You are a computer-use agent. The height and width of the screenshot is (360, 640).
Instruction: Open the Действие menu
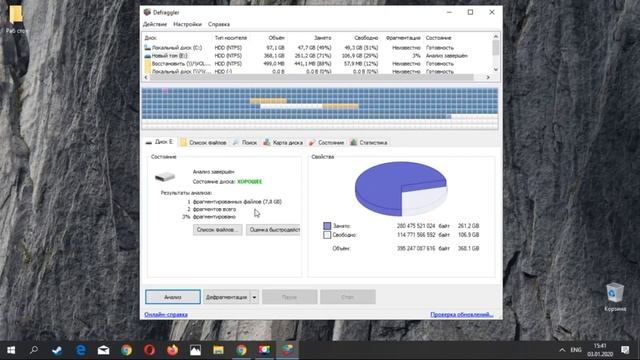pos(155,24)
